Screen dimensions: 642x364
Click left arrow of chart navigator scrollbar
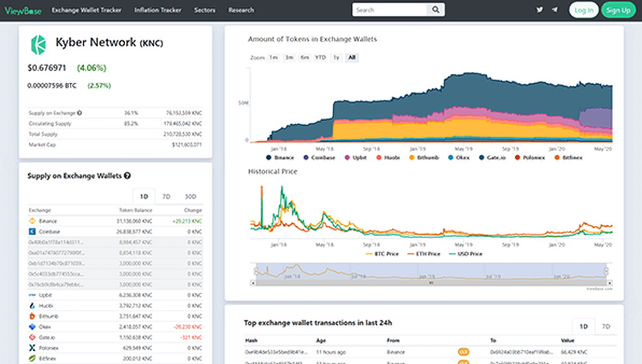tap(253, 283)
